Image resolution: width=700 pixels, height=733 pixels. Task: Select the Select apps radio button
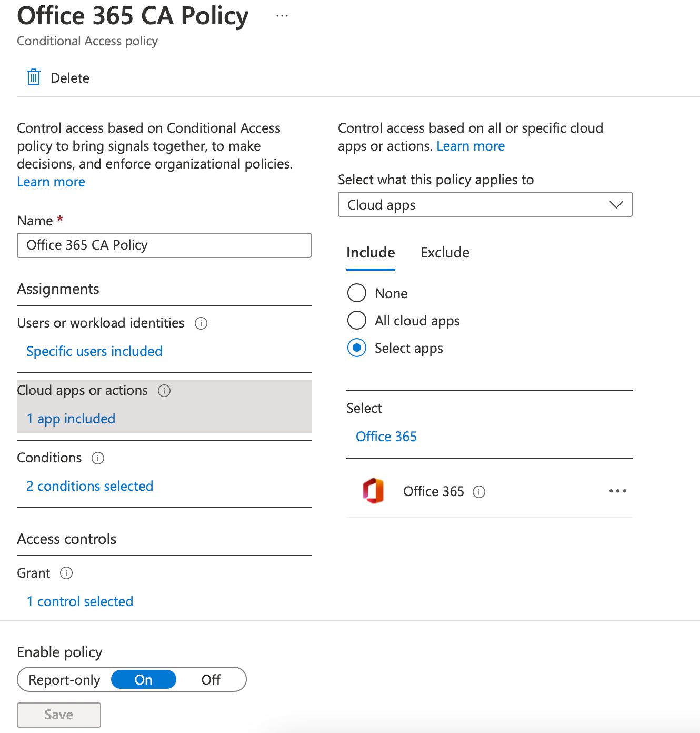(357, 348)
